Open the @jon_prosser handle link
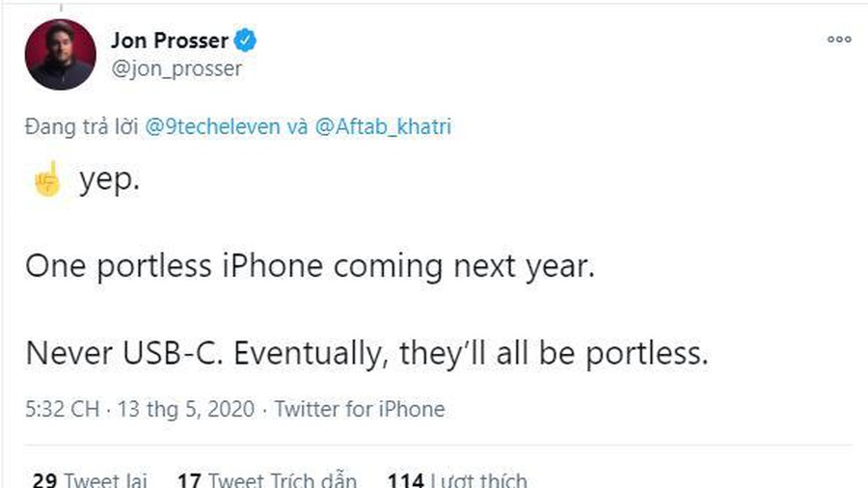 coord(176,68)
